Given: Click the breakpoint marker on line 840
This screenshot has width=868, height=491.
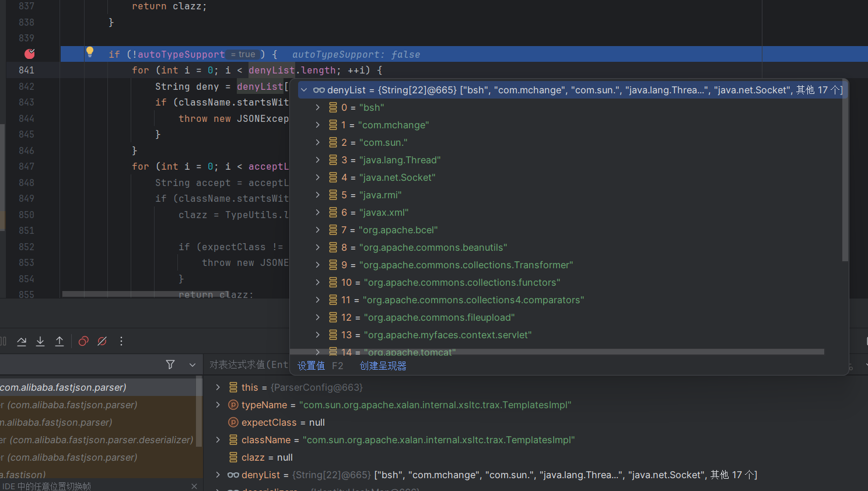Looking at the screenshot, I should click(30, 54).
